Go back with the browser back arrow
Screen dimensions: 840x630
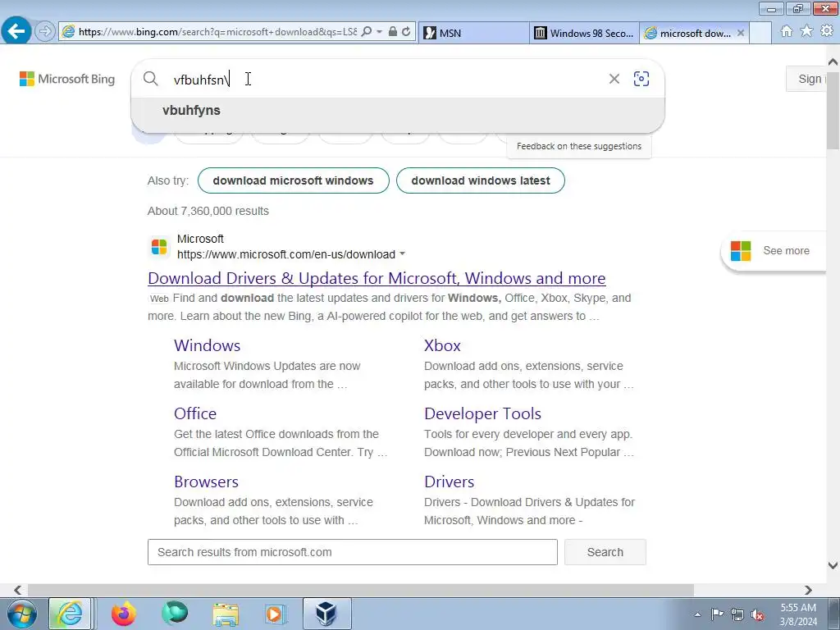point(16,32)
